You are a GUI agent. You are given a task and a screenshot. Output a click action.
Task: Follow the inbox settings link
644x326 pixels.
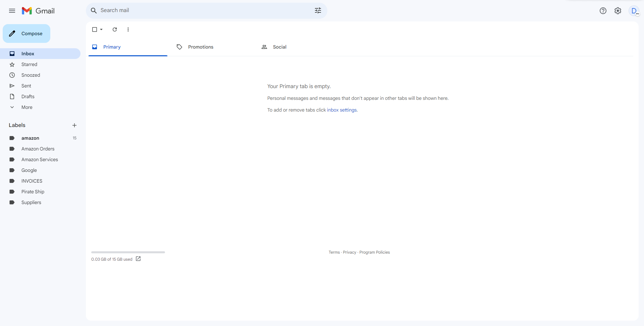tap(342, 110)
